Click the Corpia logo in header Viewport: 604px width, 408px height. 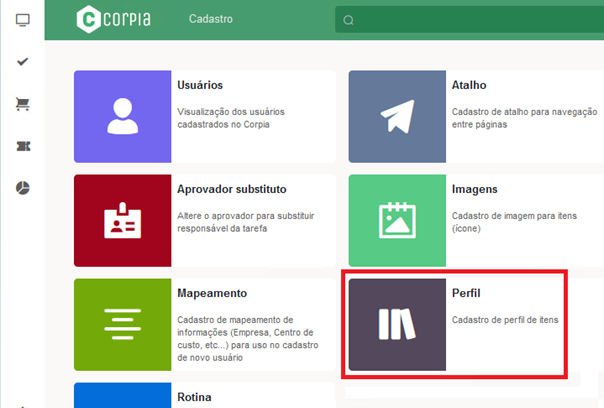pos(116,19)
